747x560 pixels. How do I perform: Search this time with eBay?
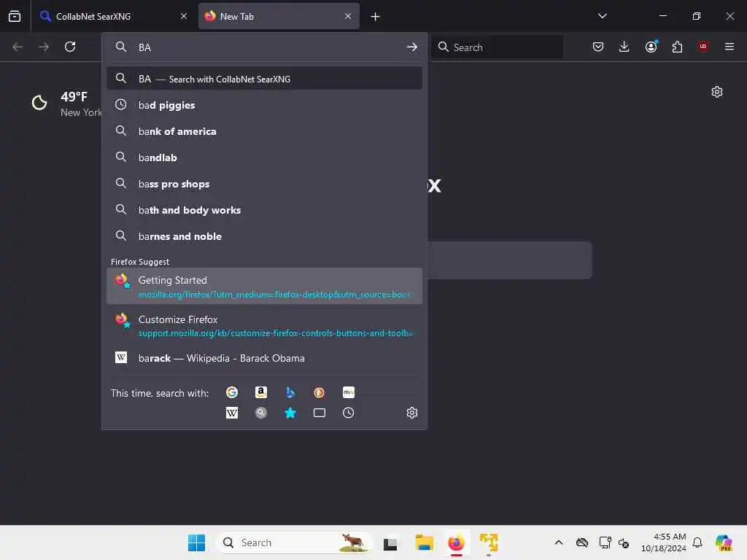[348, 392]
